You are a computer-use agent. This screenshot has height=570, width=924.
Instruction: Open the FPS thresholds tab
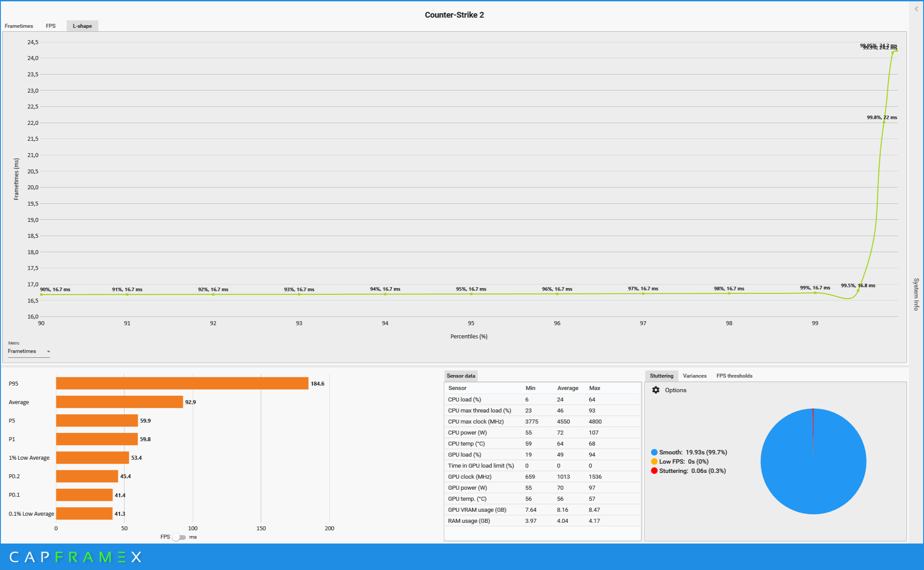coord(734,376)
